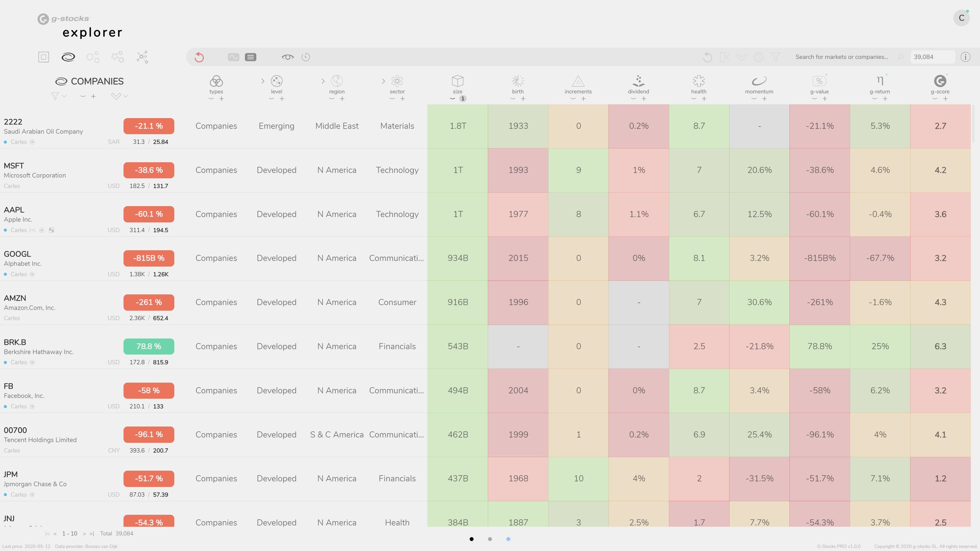Click the double-chevron icon in the toolbar
The height and width of the screenshot is (551, 980).
(741, 57)
